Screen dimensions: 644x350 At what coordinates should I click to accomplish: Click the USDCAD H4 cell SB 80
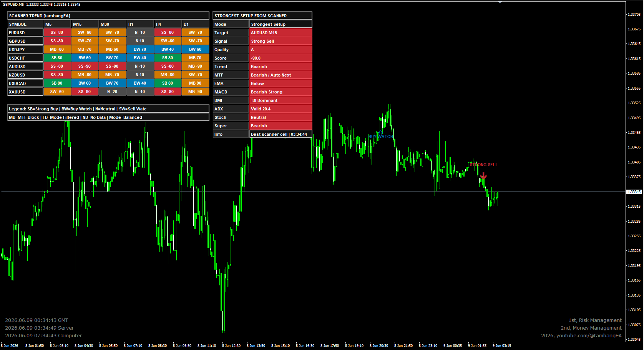[168, 83]
